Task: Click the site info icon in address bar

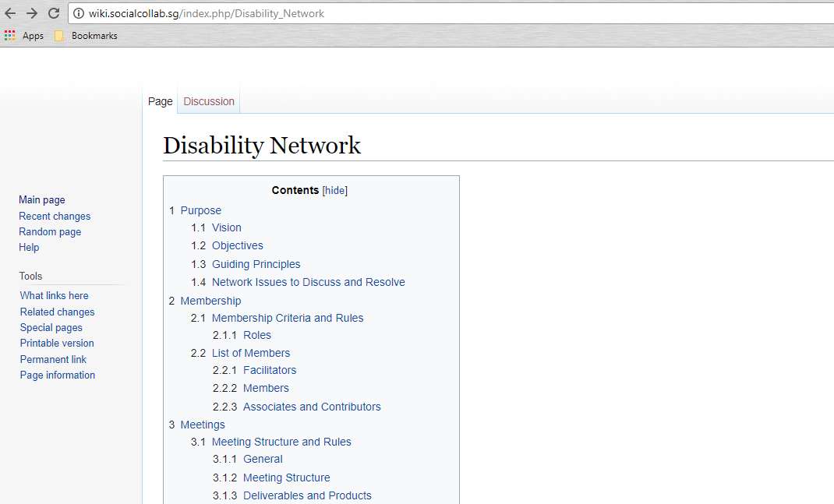Action: point(79,13)
